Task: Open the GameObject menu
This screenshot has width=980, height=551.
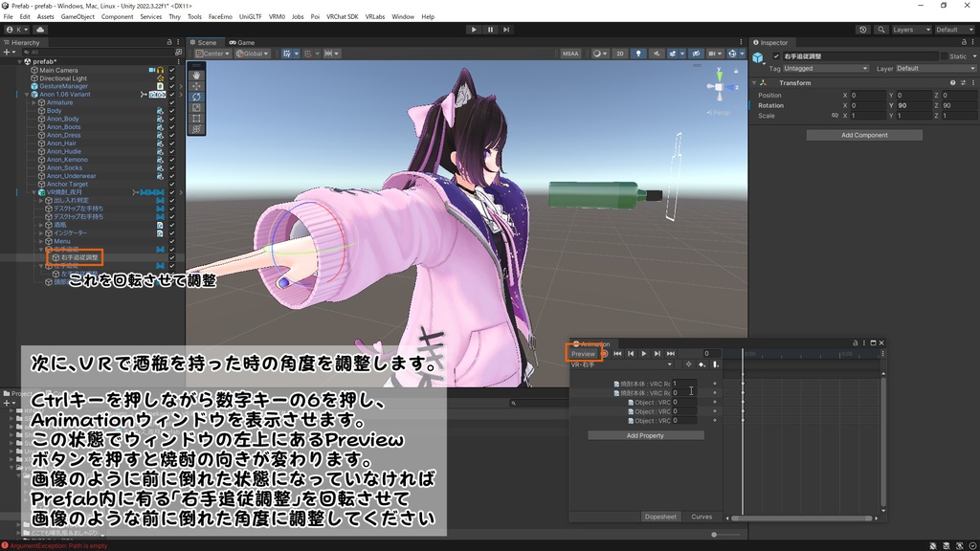Action: pyautogui.click(x=78, y=17)
